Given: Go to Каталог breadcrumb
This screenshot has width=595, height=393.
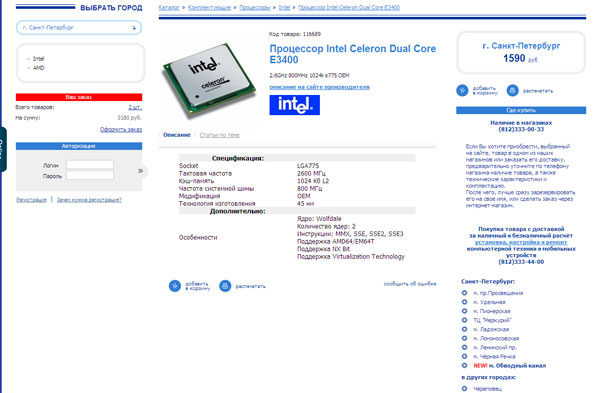Looking at the screenshot, I should [169, 7].
